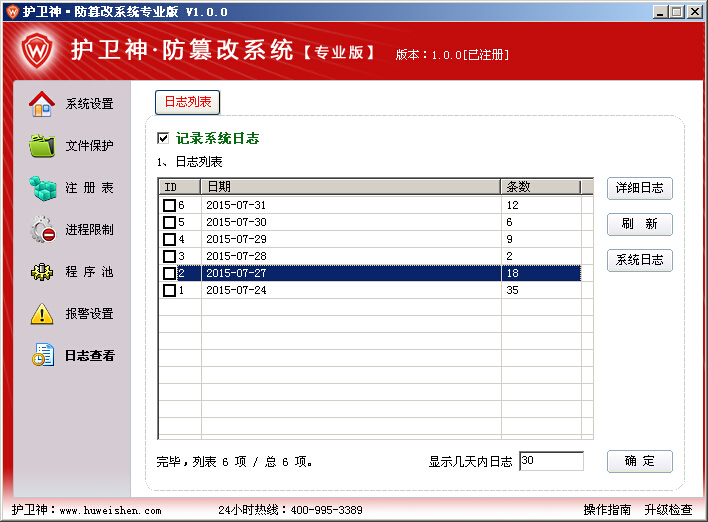
Task: Click the 24小时热线 400-995-3389 text
Action: click(x=290, y=510)
